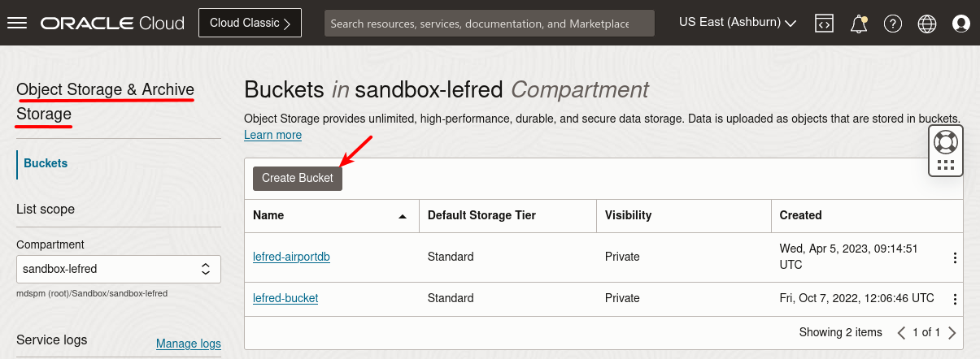Screen dimensions: 980x359
Task: Open the announcements bell icon
Action: tap(858, 24)
